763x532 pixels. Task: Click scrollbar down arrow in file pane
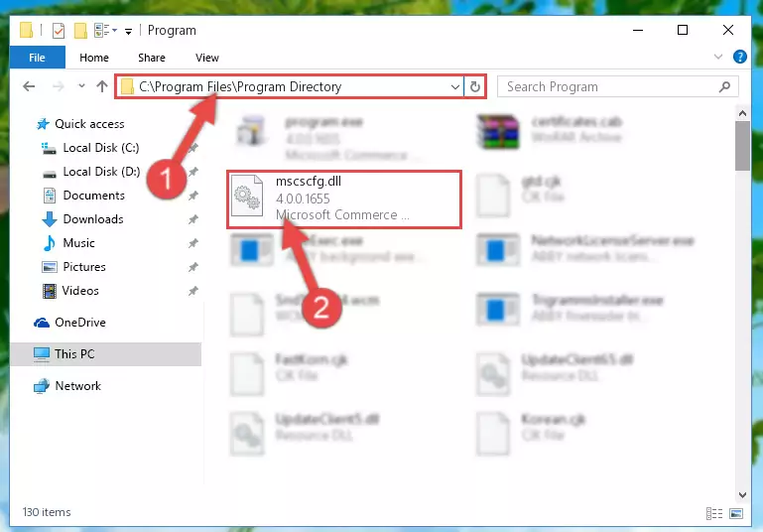[742, 495]
